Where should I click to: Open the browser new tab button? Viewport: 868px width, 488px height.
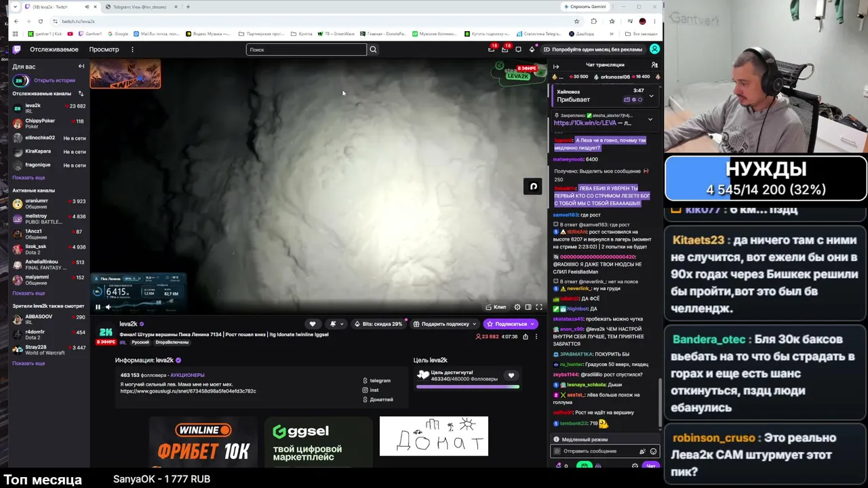click(x=188, y=7)
